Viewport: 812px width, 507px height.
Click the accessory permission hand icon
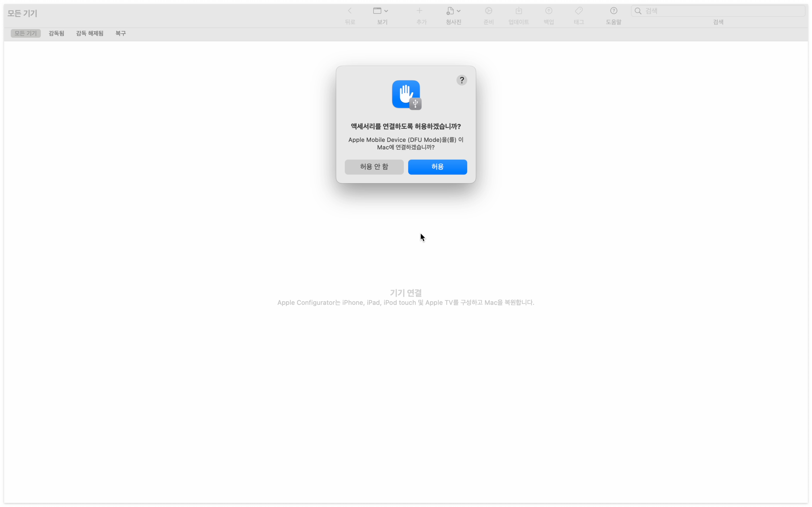point(406,94)
